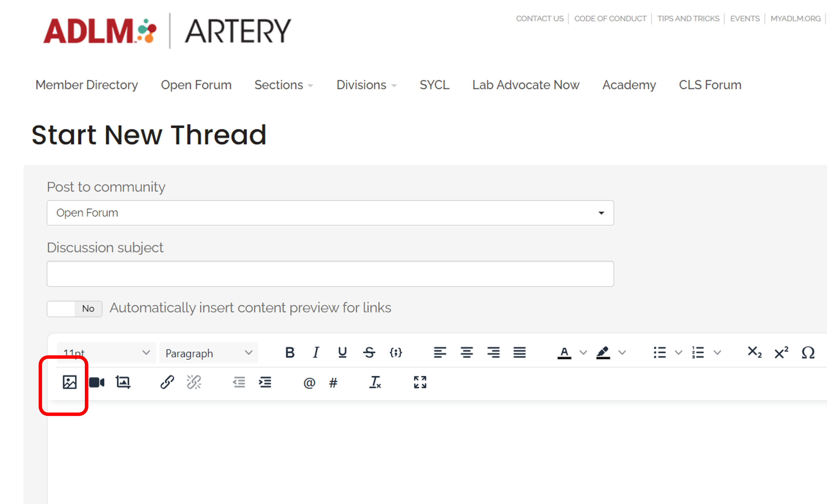Open the font size dropdown
827x504 pixels.
[x=106, y=353]
